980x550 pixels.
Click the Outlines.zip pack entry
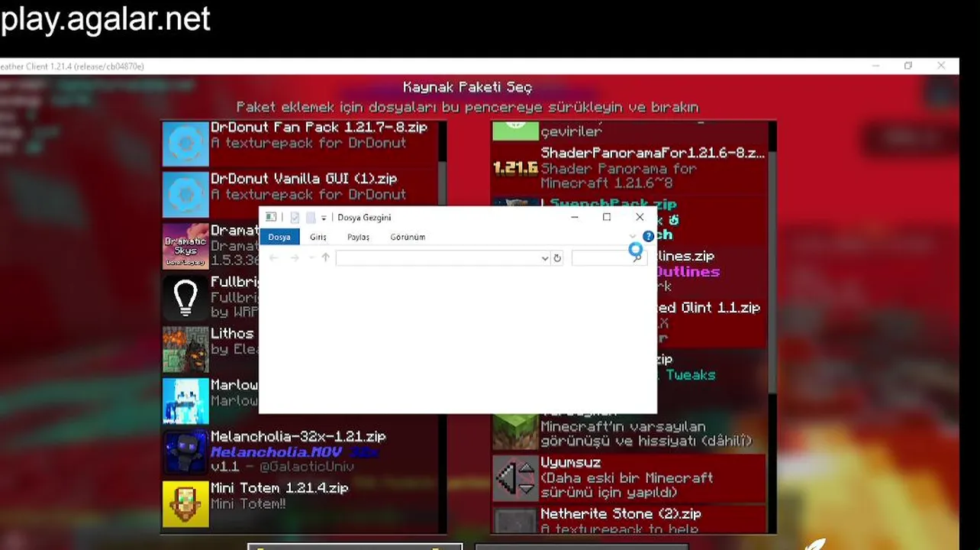click(x=686, y=256)
